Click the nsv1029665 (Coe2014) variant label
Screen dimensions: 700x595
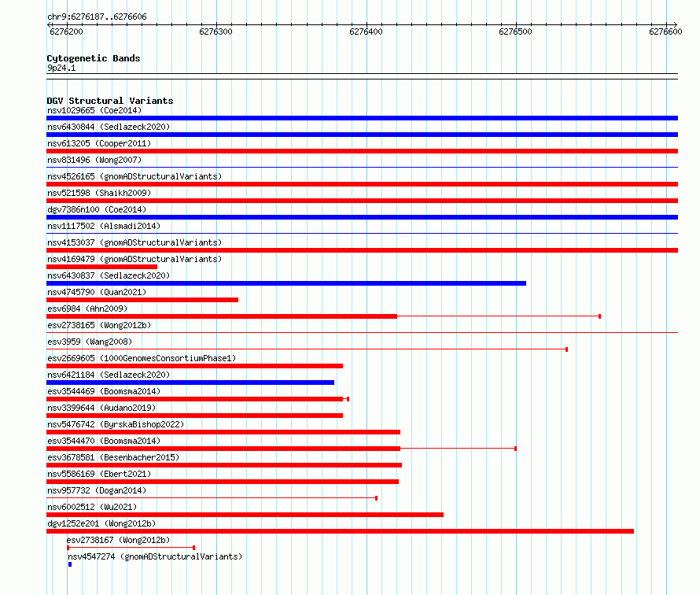[x=94, y=110]
